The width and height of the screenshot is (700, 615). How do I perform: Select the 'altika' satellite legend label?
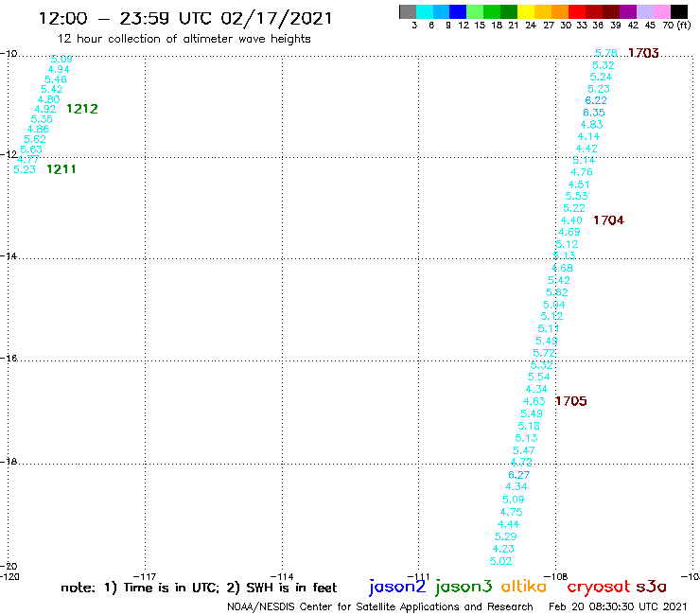pos(524,587)
